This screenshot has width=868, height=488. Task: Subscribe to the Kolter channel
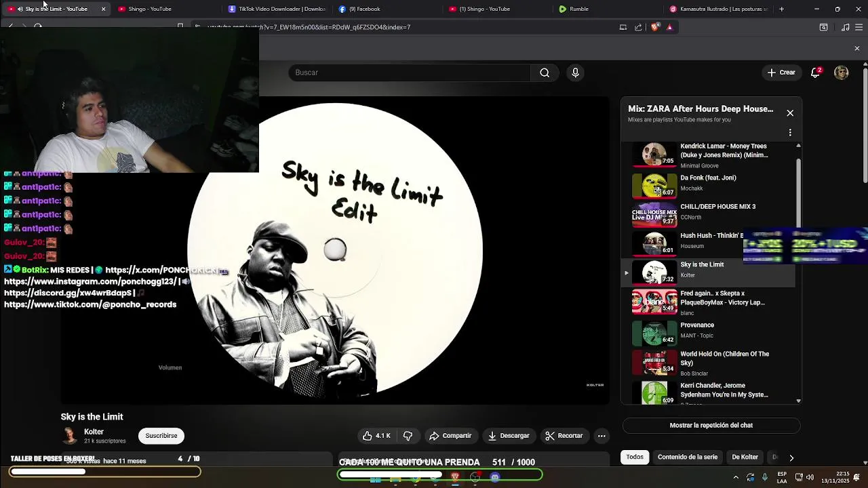coord(161,436)
